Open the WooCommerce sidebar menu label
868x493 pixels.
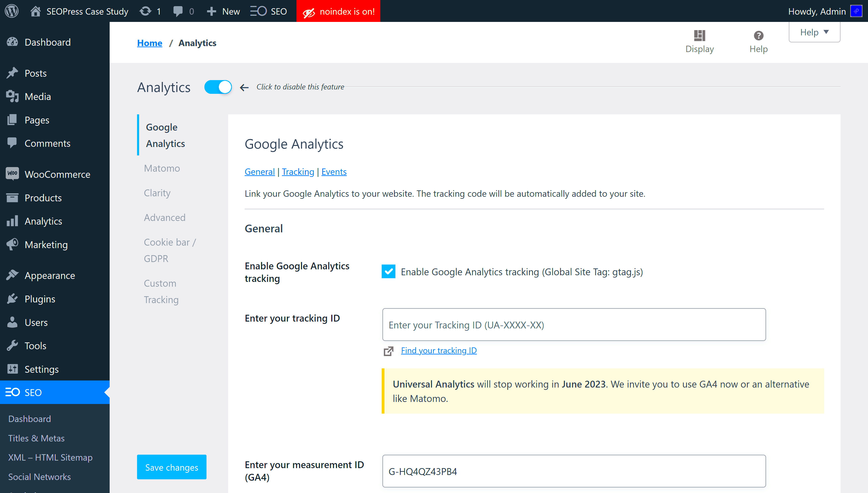pyautogui.click(x=57, y=174)
